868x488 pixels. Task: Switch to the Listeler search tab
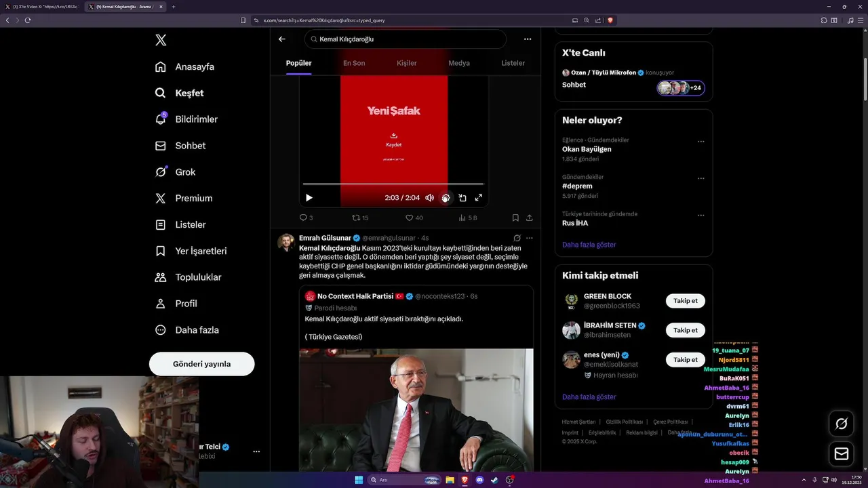click(513, 63)
